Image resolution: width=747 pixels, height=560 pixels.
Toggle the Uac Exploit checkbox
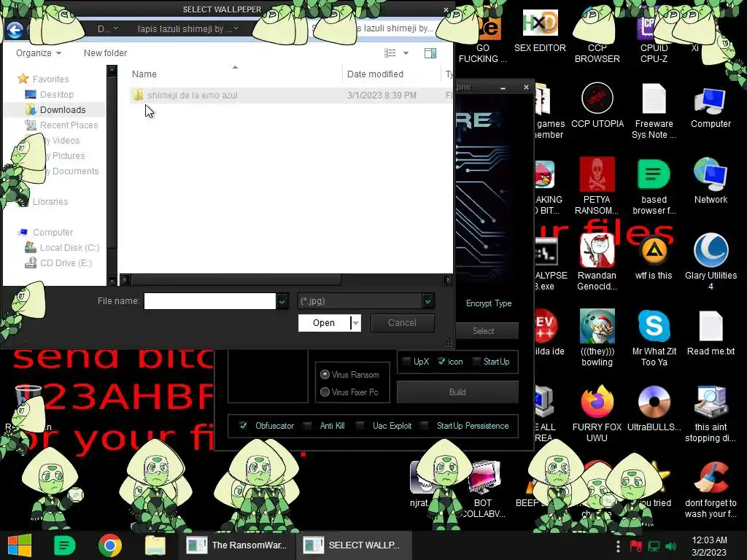[x=360, y=426]
